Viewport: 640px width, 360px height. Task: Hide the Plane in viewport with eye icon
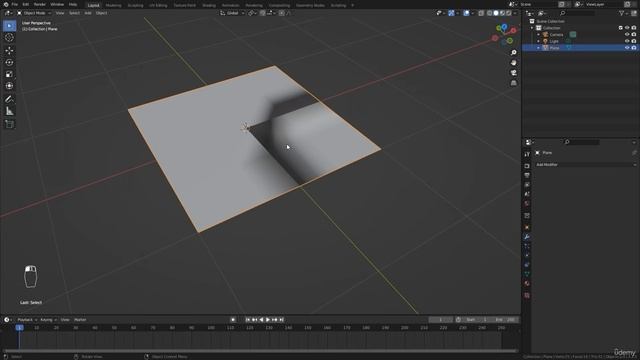pos(627,48)
